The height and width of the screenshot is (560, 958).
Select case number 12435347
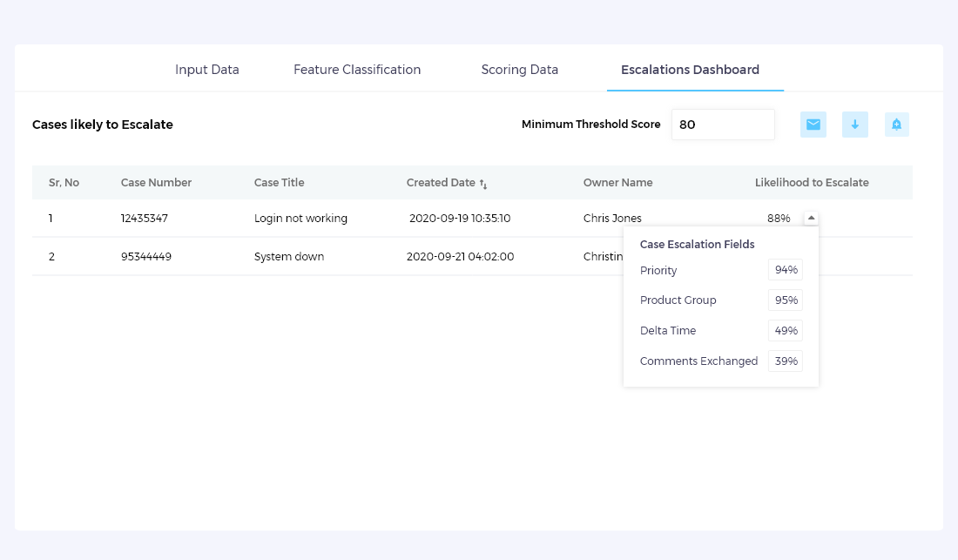click(145, 219)
